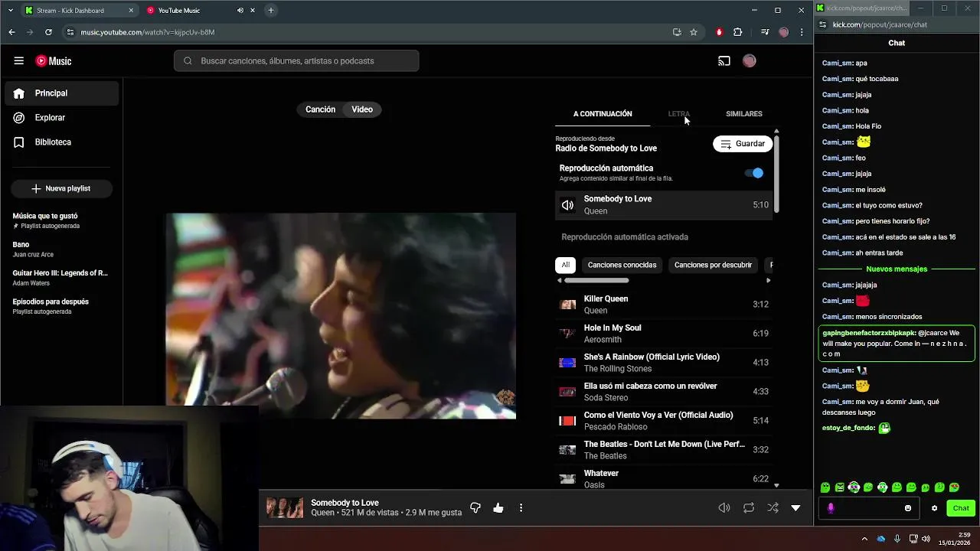This screenshot has height=551, width=980.
Task: Click the Somebody to Love queue row
Action: tap(664, 204)
